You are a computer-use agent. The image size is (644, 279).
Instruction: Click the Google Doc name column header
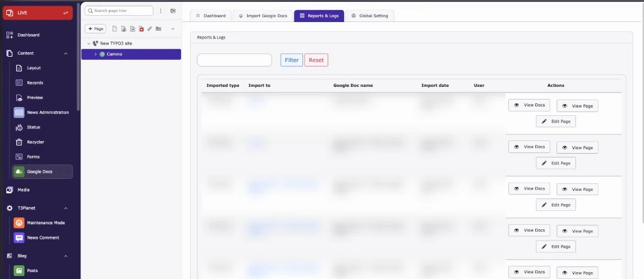(353, 86)
